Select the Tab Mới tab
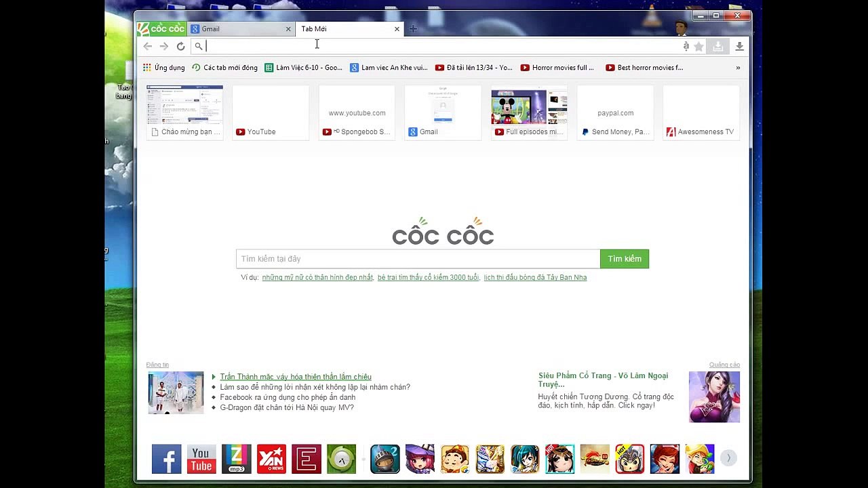This screenshot has width=868, height=488. pos(349,28)
